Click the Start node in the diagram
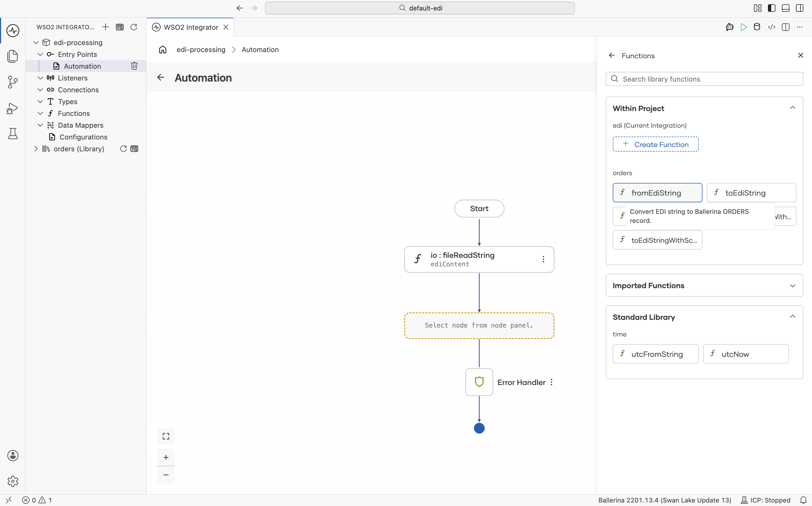The height and width of the screenshot is (506, 812). pos(479,208)
